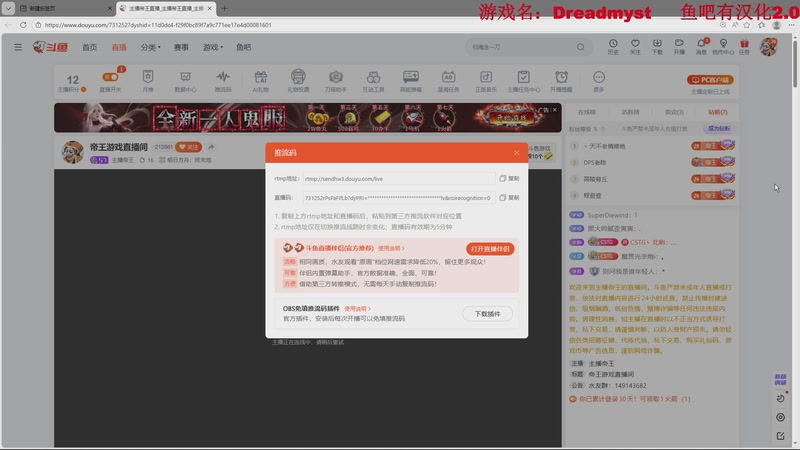Open the more (ellipsis) toolbar icon
This screenshot has width=800, height=450.
[x=599, y=81]
